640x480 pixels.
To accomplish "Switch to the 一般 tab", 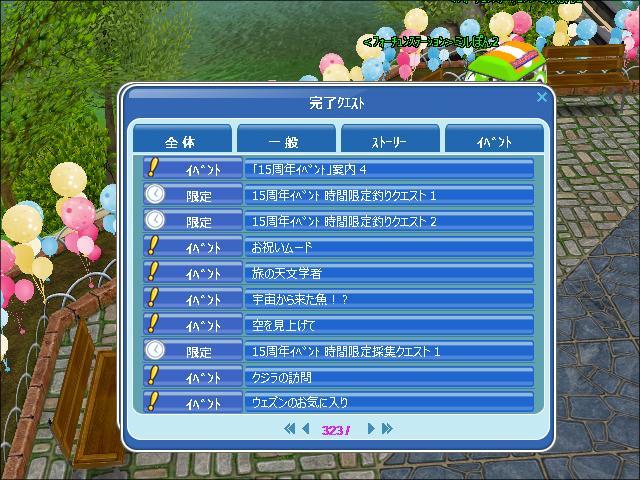I will pyautogui.click(x=286, y=139).
